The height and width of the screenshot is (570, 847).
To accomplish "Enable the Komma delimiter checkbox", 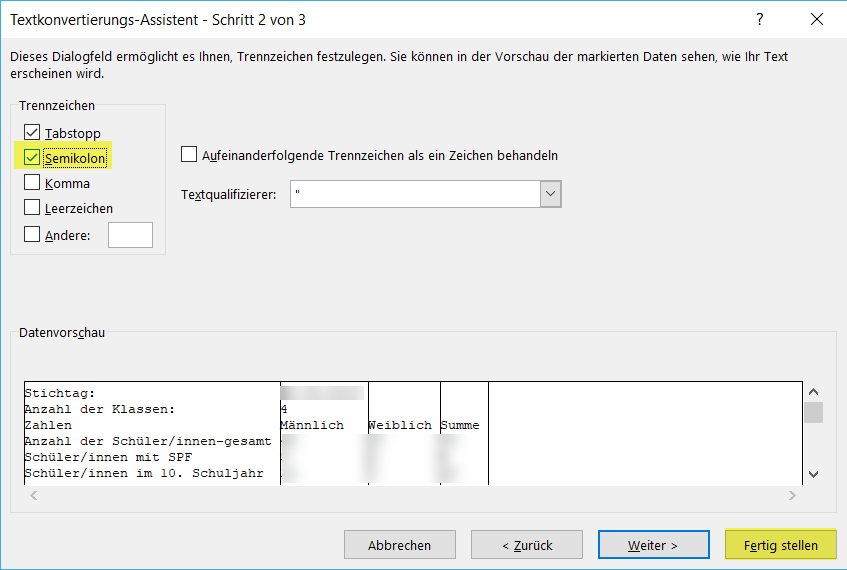I will (32, 183).
